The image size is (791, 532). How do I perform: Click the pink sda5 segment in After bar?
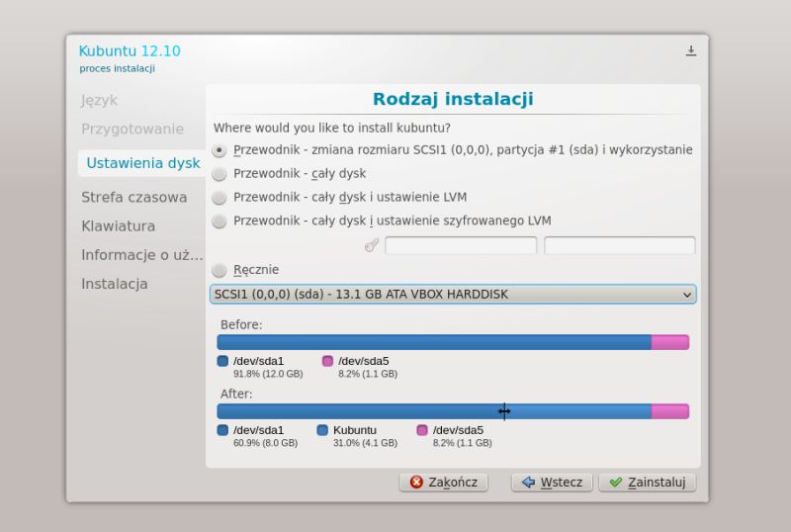tap(670, 411)
